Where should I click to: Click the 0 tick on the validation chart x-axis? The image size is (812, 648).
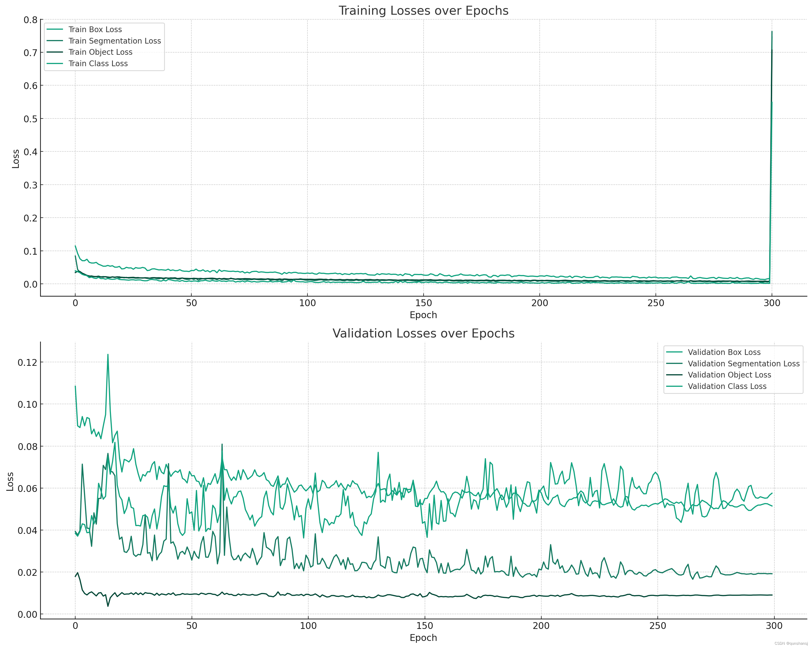tap(75, 626)
